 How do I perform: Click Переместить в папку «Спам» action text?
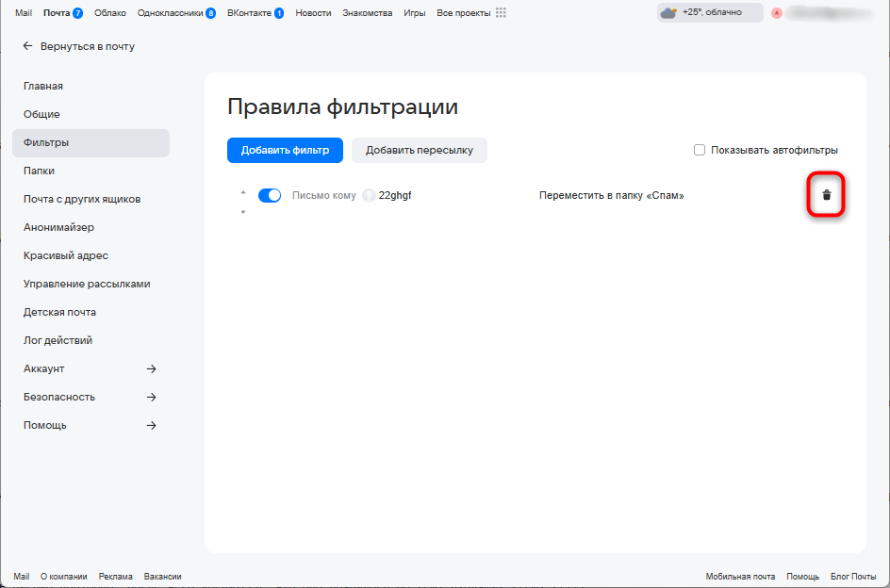pos(612,195)
